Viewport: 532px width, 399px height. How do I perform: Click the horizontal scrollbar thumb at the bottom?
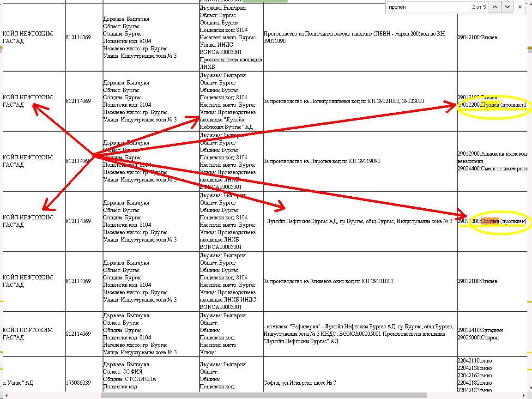click(x=264, y=395)
